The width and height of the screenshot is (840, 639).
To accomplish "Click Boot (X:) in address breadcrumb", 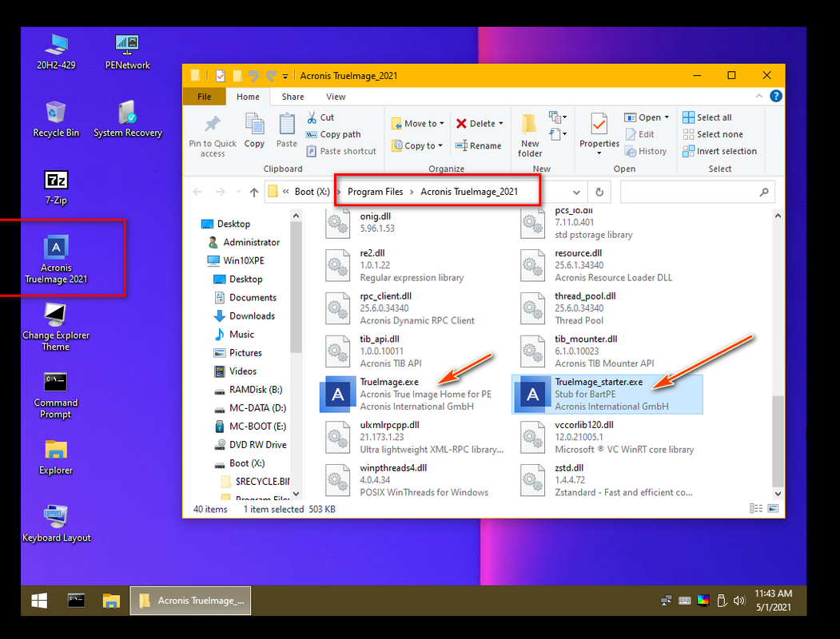I will 312,192.
